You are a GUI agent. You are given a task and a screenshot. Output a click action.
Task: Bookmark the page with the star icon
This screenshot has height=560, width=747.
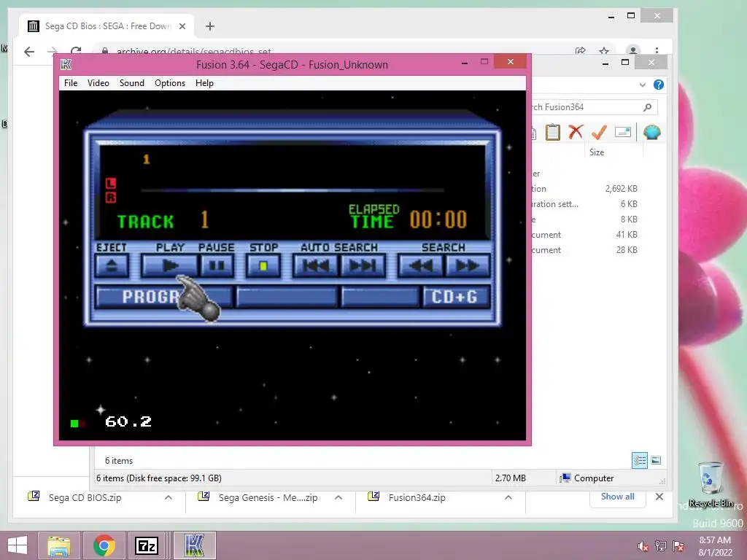point(604,50)
